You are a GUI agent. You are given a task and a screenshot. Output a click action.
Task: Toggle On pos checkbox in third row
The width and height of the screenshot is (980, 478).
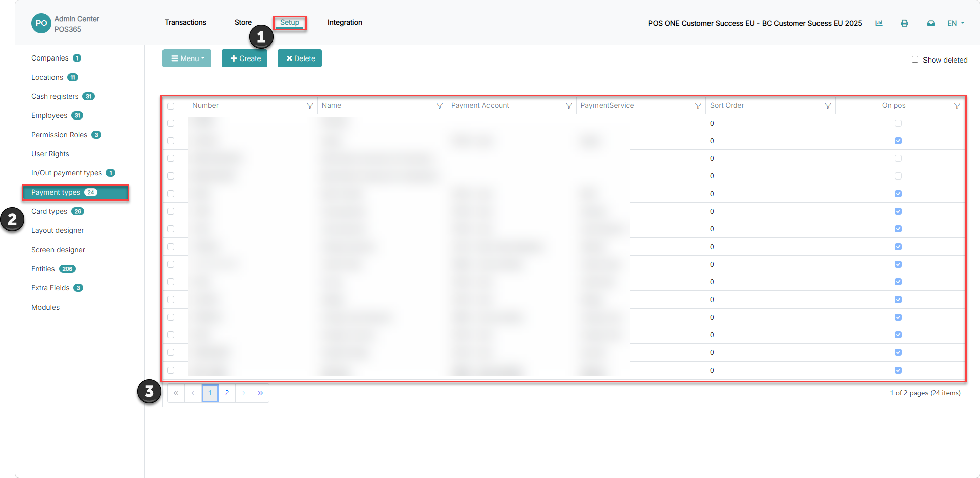click(x=898, y=158)
